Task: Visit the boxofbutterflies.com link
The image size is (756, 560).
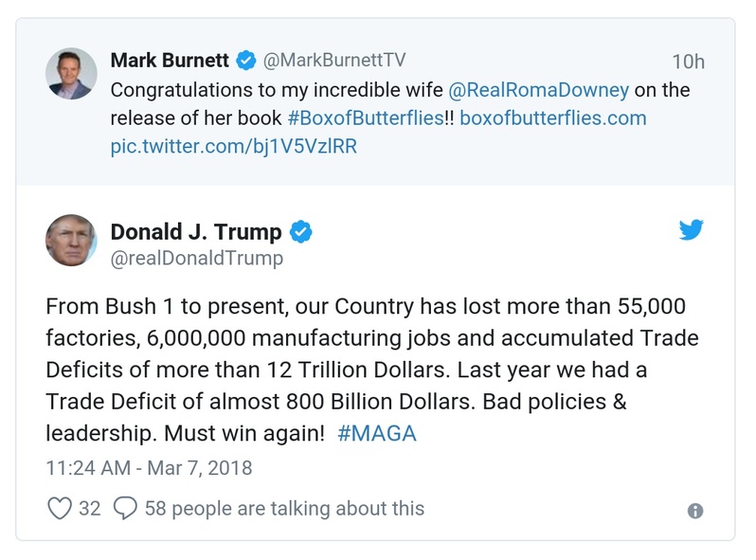Action: [552, 118]
